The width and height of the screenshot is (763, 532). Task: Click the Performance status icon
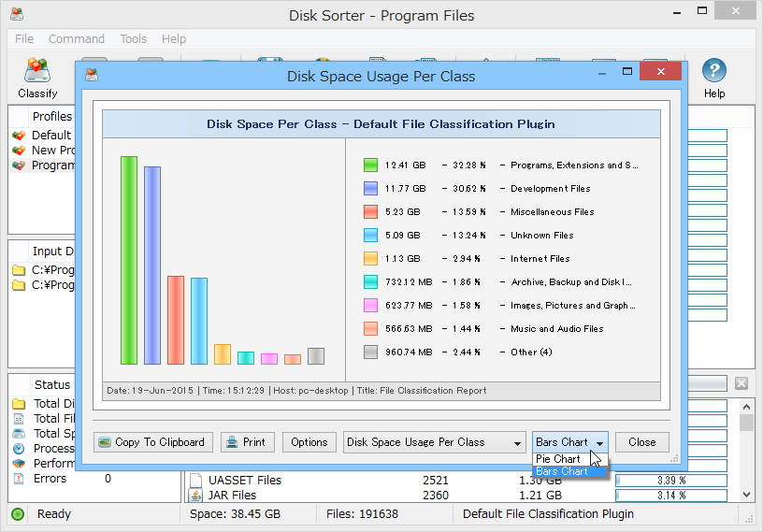point(19,464)
